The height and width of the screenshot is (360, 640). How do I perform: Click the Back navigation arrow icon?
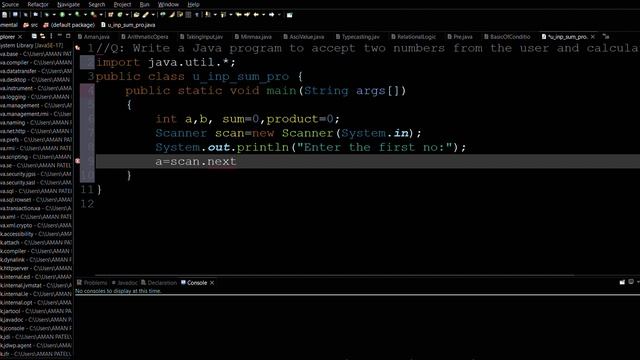[x=256, y=15]
